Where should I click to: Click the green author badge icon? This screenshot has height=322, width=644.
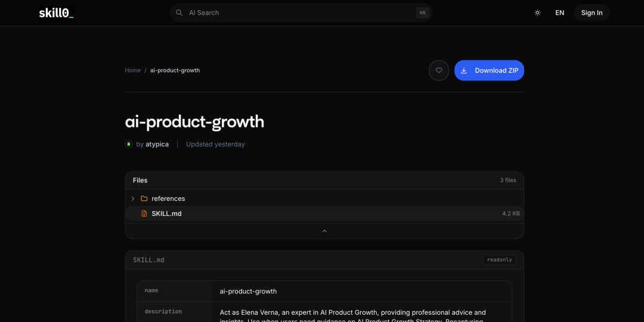(128, 144)
